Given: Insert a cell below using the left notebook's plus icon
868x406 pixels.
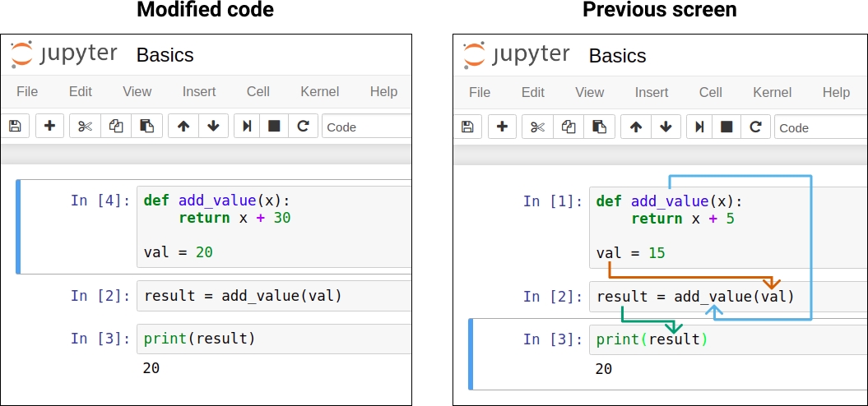Looking at the screenshot, I should tap(49, 127).
